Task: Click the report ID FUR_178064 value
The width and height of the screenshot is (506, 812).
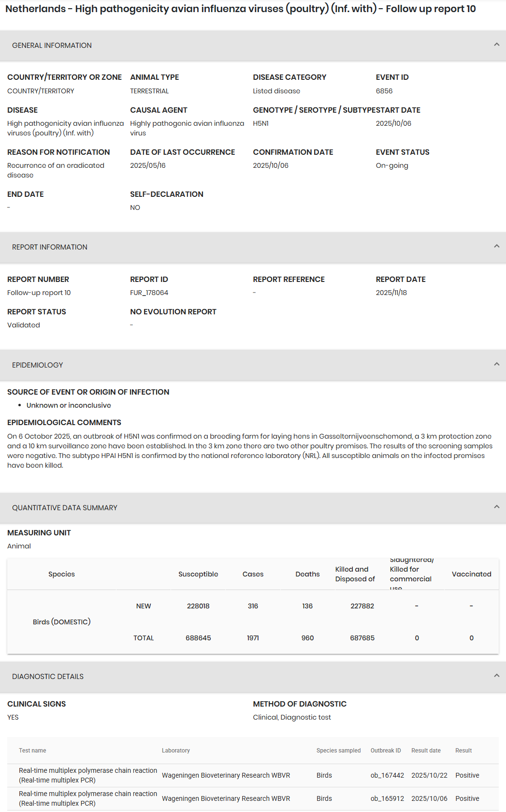Action: [149, 293]
